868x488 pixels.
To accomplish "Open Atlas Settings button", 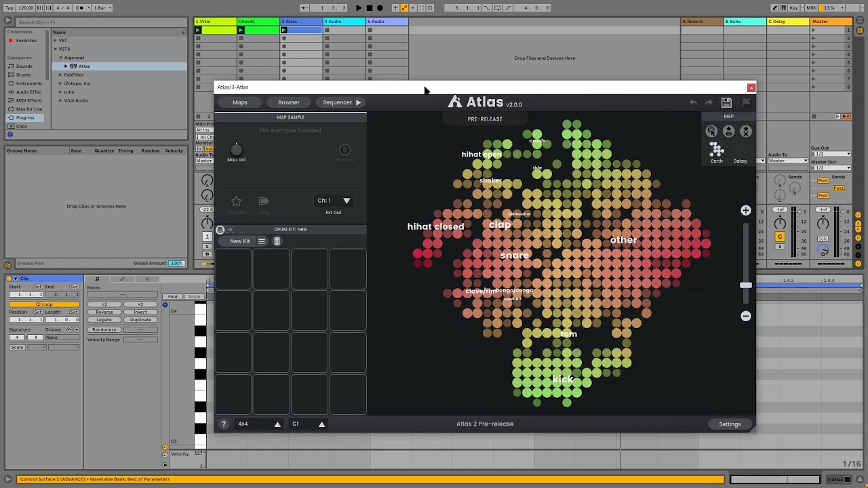I will pos(730,424).
